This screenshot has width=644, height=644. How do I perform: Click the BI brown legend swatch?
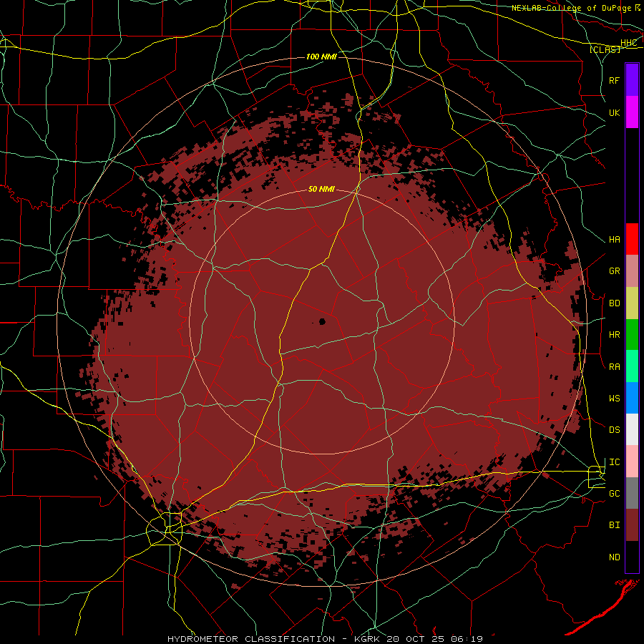point(632,525)
